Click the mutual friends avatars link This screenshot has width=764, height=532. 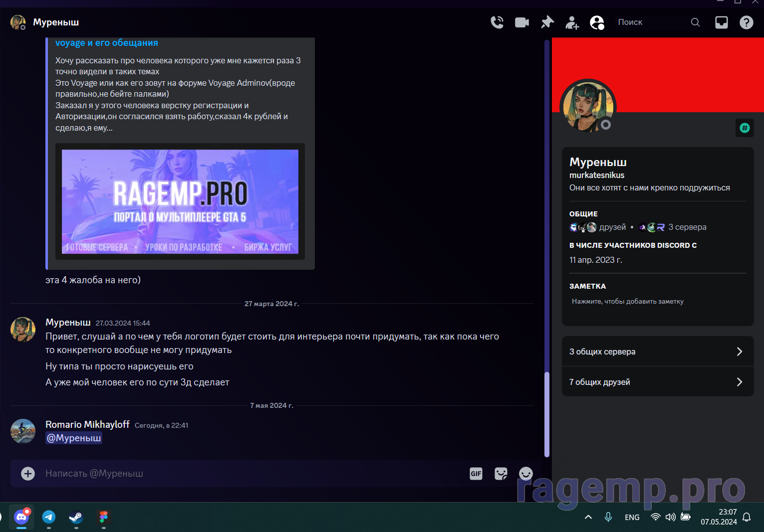[598, 227]
